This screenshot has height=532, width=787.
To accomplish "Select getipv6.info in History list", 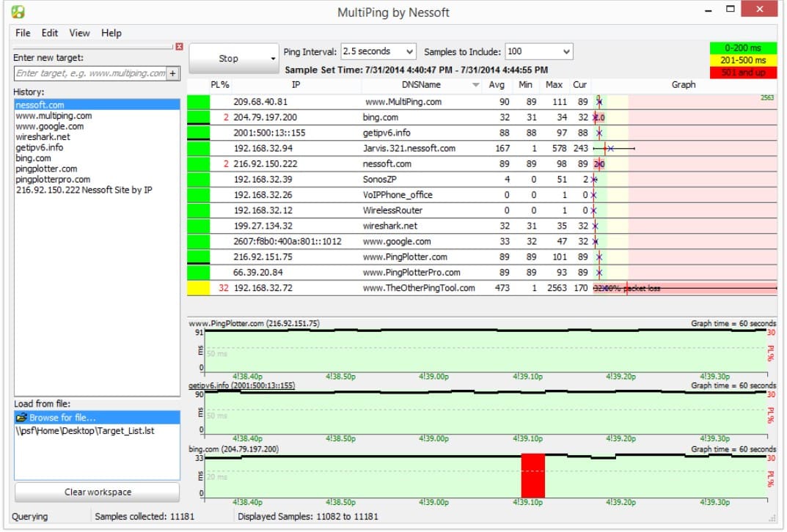I will tap(39, 147).
